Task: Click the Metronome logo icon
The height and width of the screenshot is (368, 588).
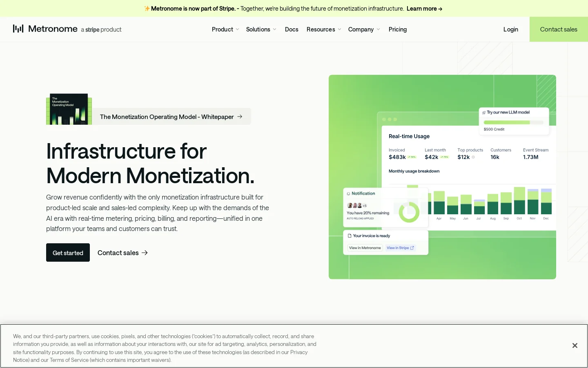Action: [x=18, y=29]
